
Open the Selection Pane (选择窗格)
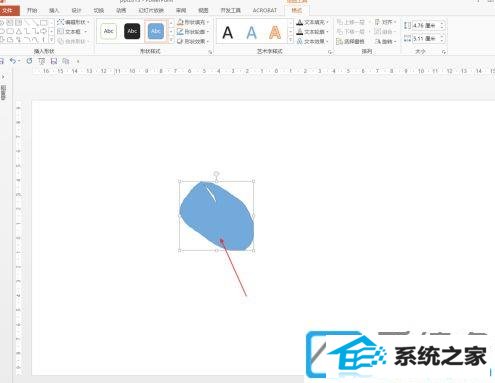[x=350, y=41]
